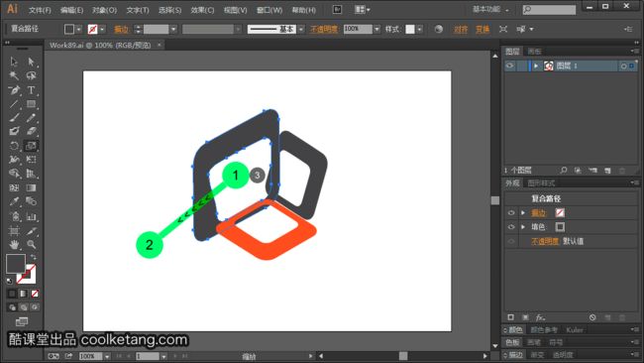Select the Width tool

pos(14,160)
